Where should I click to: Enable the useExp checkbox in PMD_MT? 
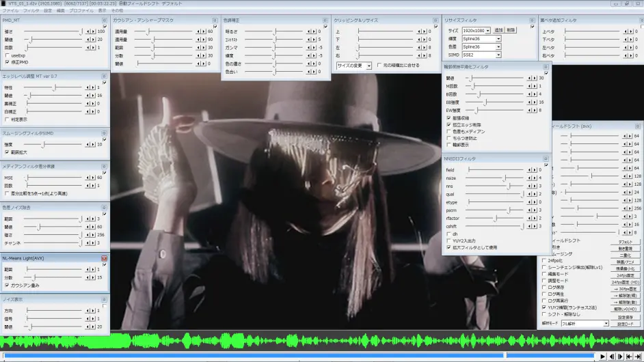pyautogui.click(x=7, y=55)
